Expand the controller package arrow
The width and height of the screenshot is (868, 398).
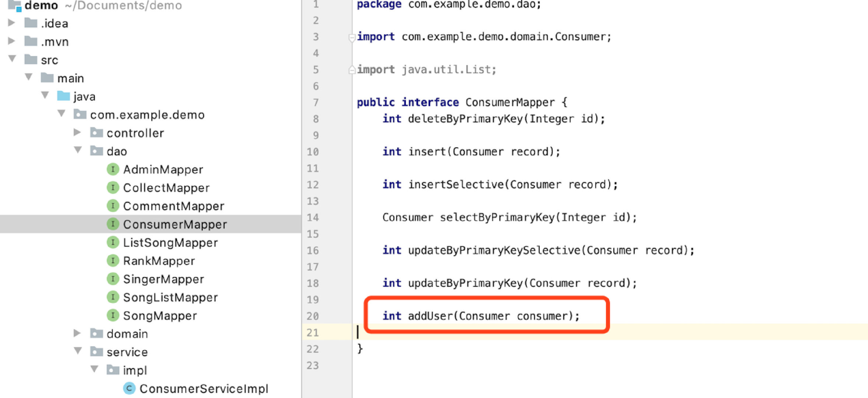pyautogui.click(x=77, y=132)
